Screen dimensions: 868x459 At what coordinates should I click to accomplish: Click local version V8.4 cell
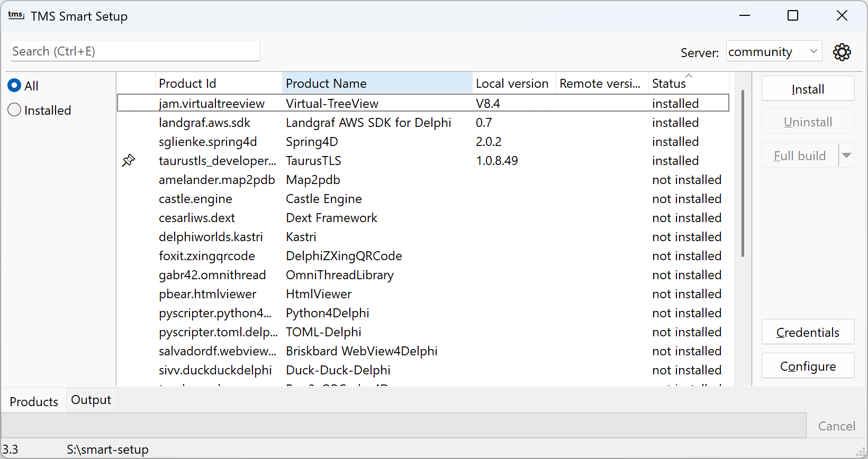(x=487, y=103)
